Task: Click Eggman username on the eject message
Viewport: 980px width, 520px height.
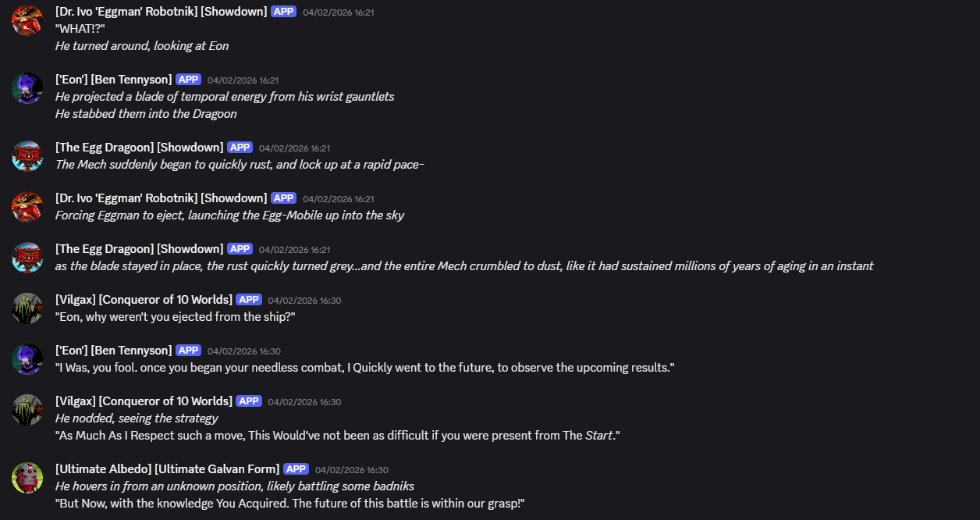Action: click(161, 198)
